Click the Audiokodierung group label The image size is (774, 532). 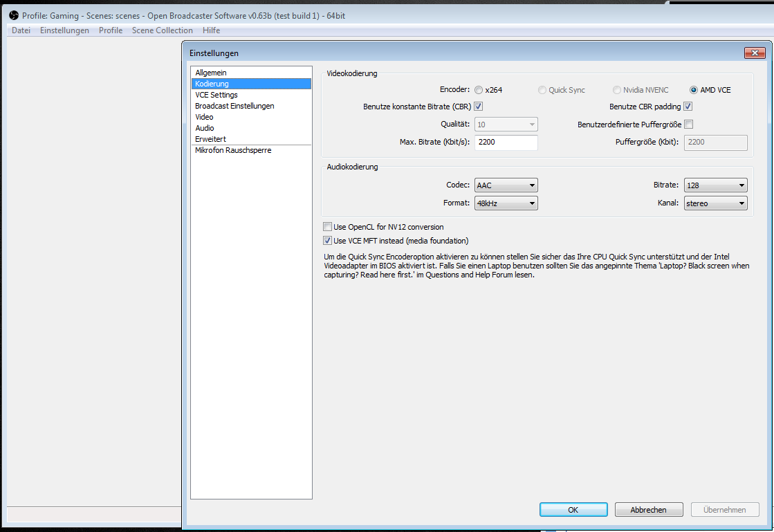pyautogui.click(x=353, y=167)
